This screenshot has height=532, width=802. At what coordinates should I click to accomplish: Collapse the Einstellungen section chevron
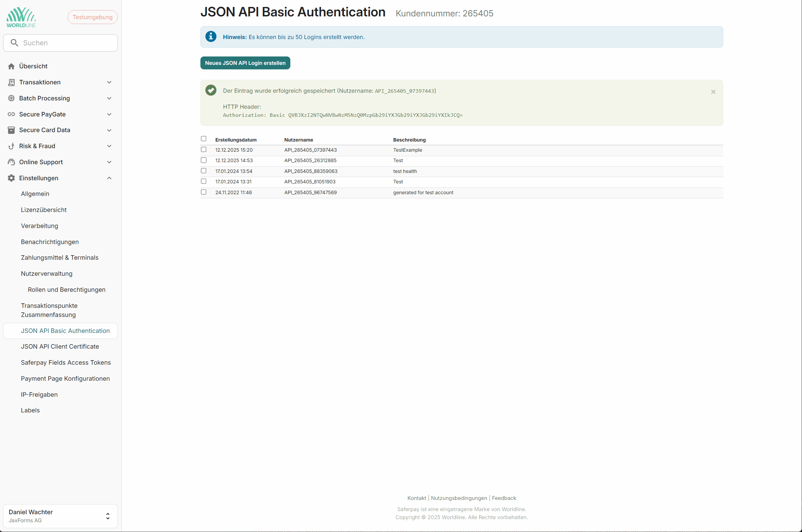(x=109, y=178)
